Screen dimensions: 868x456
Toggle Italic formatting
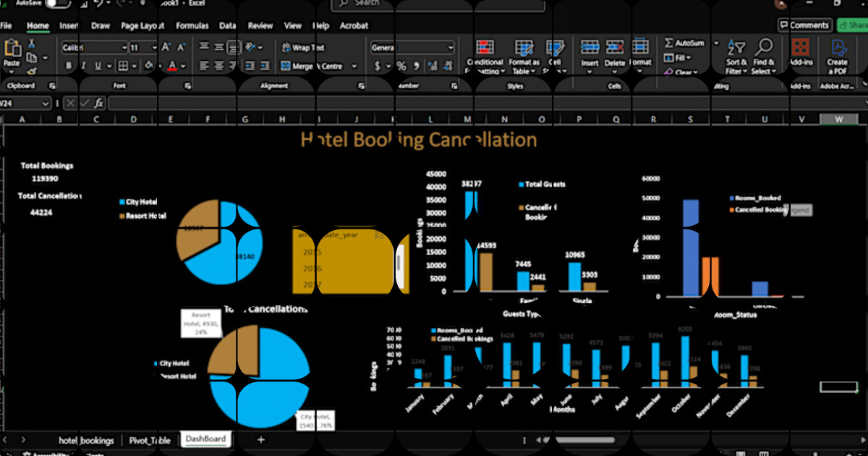point(85,66)
